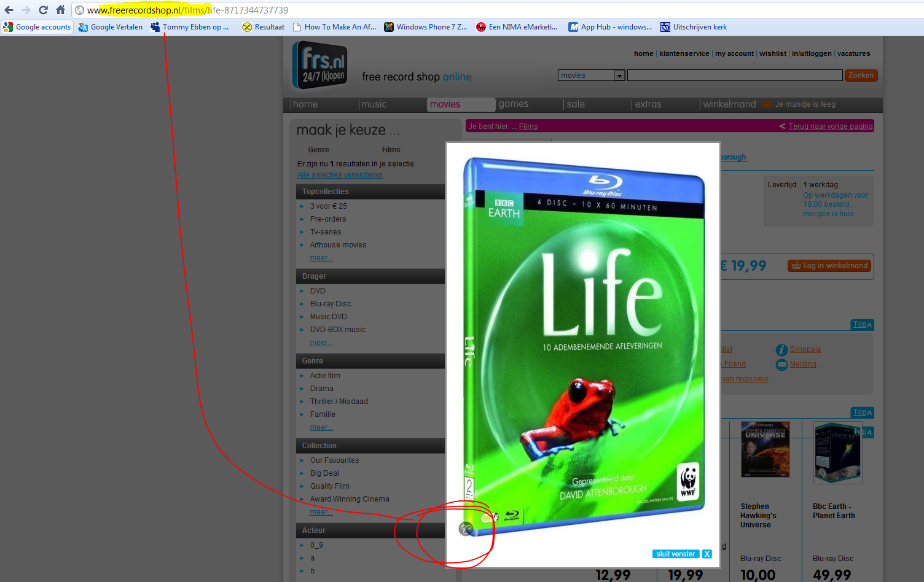Select Actie film genre
The height and width of the screenshot is (582, 924).
[325, 376]
